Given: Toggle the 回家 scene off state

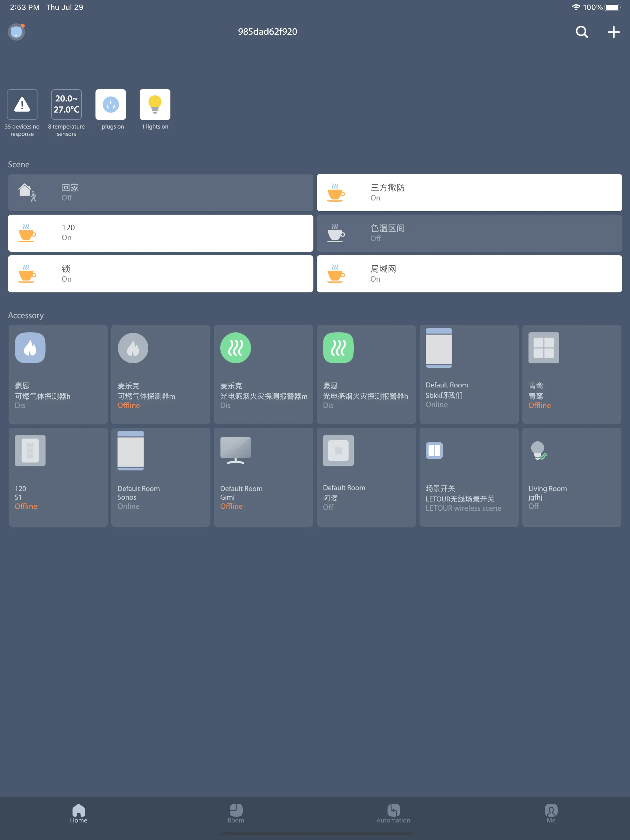Looking at the screenshot, I should tap(161, 192).
